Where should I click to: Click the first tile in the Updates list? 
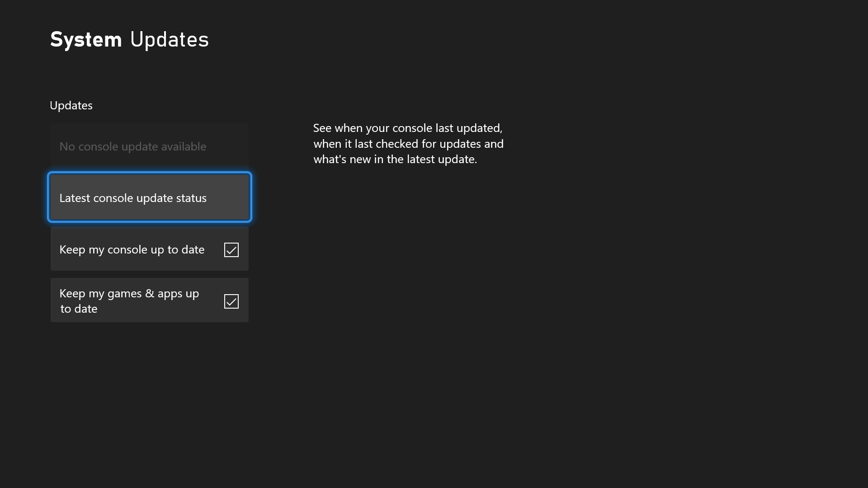149,146
